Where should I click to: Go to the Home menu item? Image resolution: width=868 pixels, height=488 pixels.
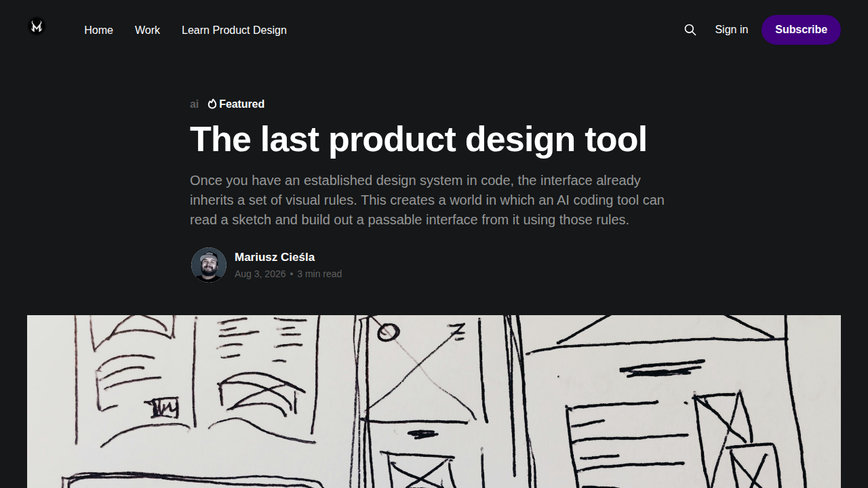(x=98, y=30)
